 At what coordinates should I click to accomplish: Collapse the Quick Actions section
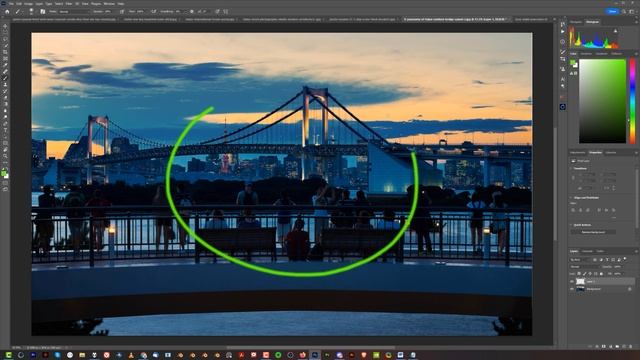point(571,225)
